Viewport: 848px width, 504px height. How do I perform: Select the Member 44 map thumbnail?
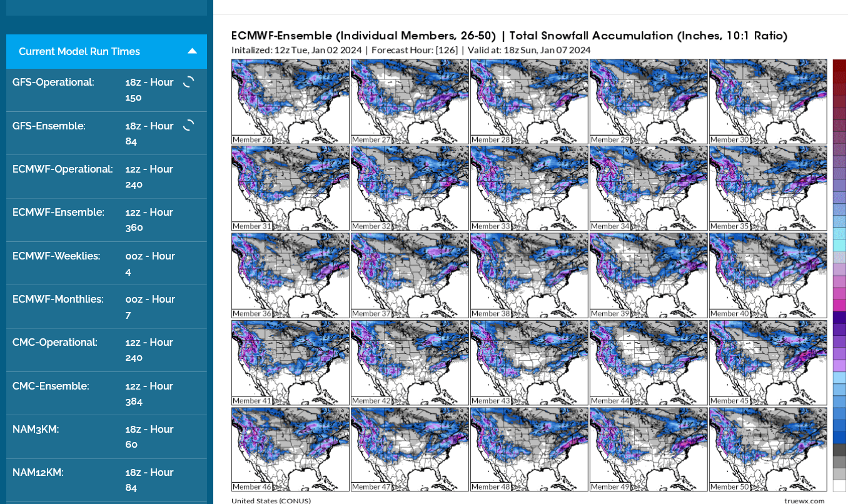(x=648, y=363)
